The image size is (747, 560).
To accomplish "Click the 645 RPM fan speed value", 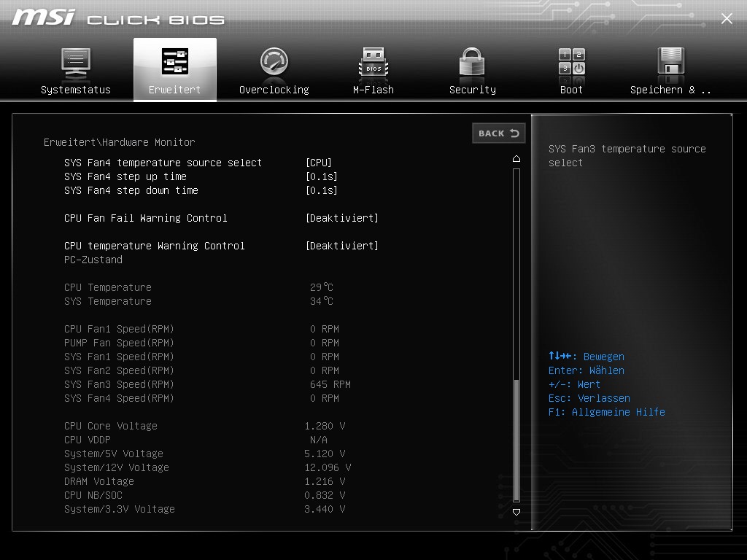I will tap(330, 384).
